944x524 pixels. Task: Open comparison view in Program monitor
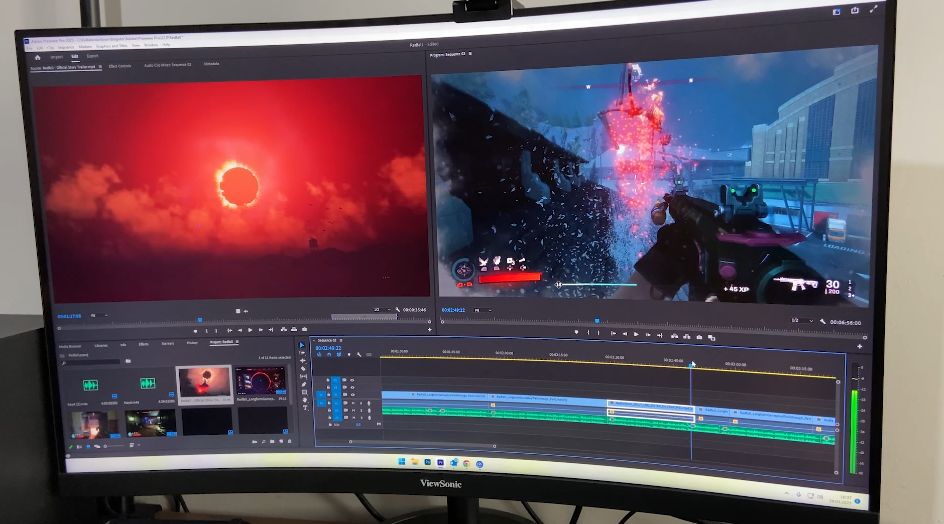tap(712, 338)
